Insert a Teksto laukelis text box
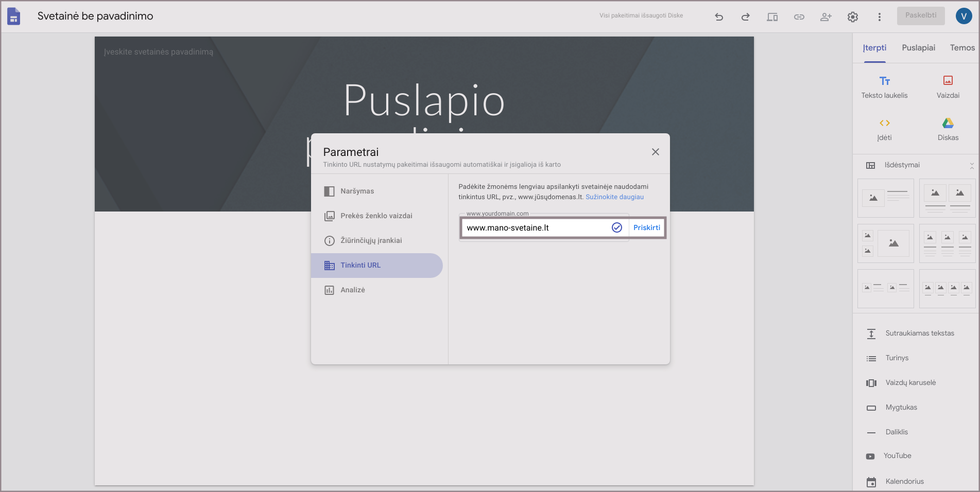Image resolution: width=980 pixels, height=492 pixels. click(884, 86)
